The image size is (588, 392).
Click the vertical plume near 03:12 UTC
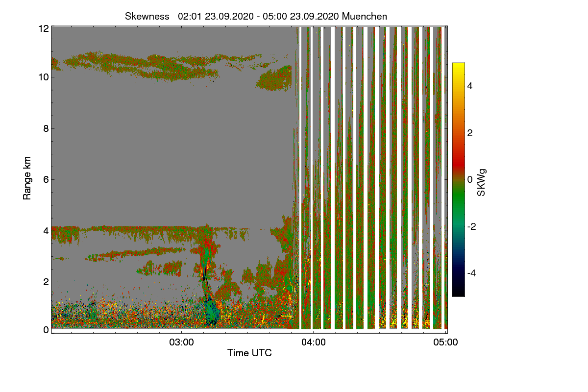click(x=208, y=274)
